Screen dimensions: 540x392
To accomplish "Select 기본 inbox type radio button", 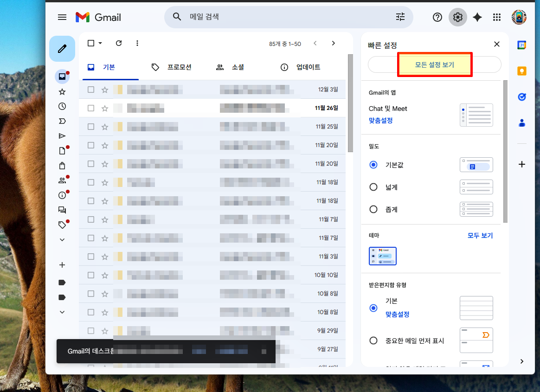I will pyautogui.click(x=373, y=308).
